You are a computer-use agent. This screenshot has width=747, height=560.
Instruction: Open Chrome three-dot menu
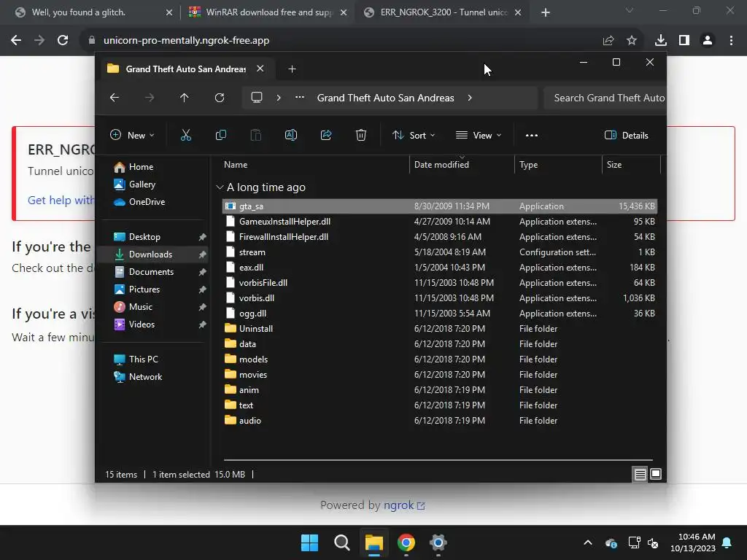pos(731,41)
